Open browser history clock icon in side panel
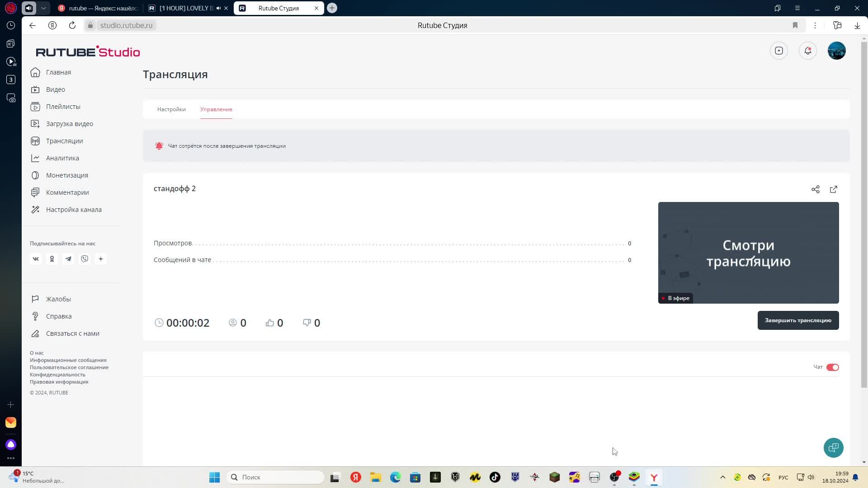This screenshot has height=488, width=868. (11, 25)
